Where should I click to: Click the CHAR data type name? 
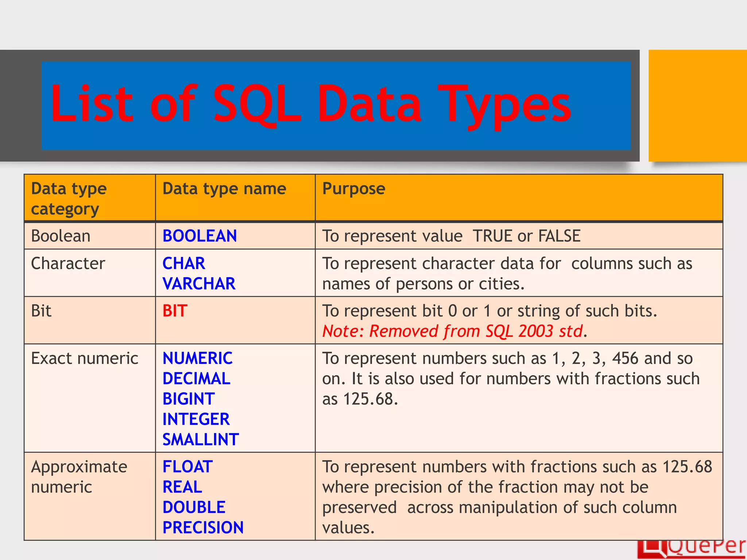[183, 263]
